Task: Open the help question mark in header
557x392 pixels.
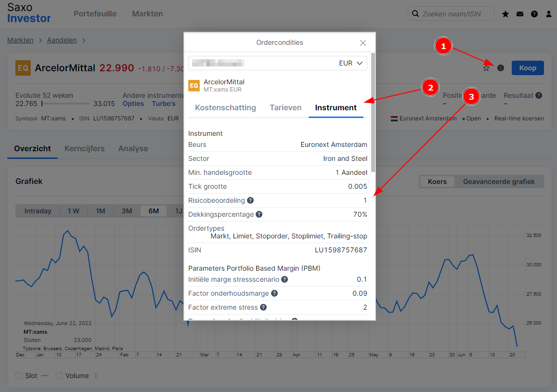Action: pos(534,14)
